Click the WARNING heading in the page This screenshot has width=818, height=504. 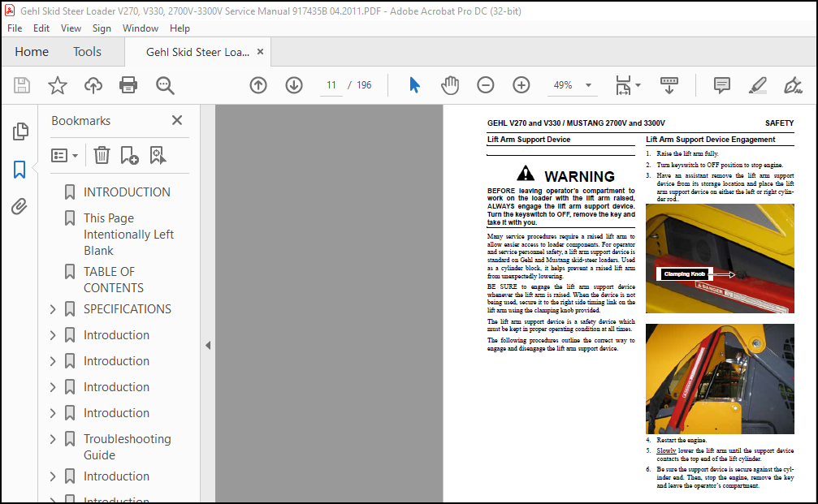pos(579,176)
